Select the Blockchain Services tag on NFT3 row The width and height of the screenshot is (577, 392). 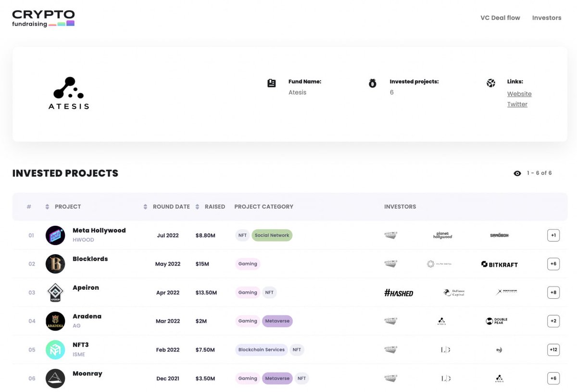262,350
